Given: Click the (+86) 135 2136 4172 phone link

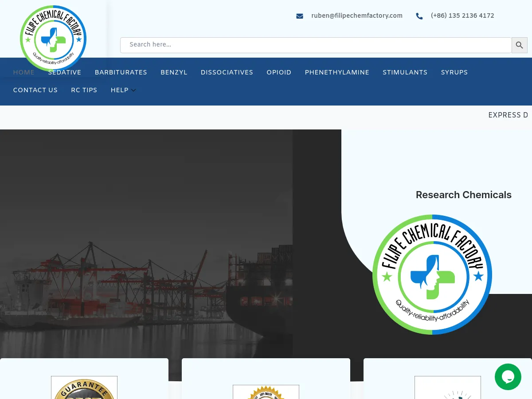Looking at the screenshot, I should click(462, 16).
